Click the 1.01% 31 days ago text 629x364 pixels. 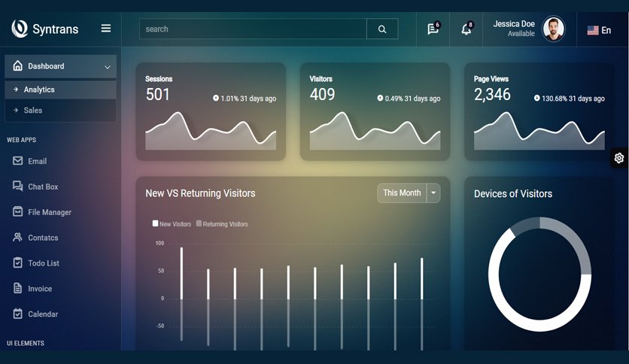click(x=248, y=99)
